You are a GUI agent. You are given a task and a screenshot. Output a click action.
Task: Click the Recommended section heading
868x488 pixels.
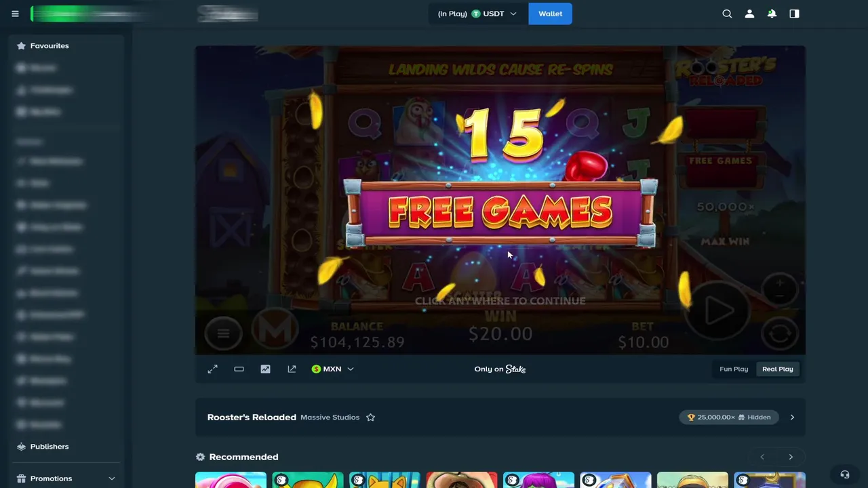click(x=243, y=457)
